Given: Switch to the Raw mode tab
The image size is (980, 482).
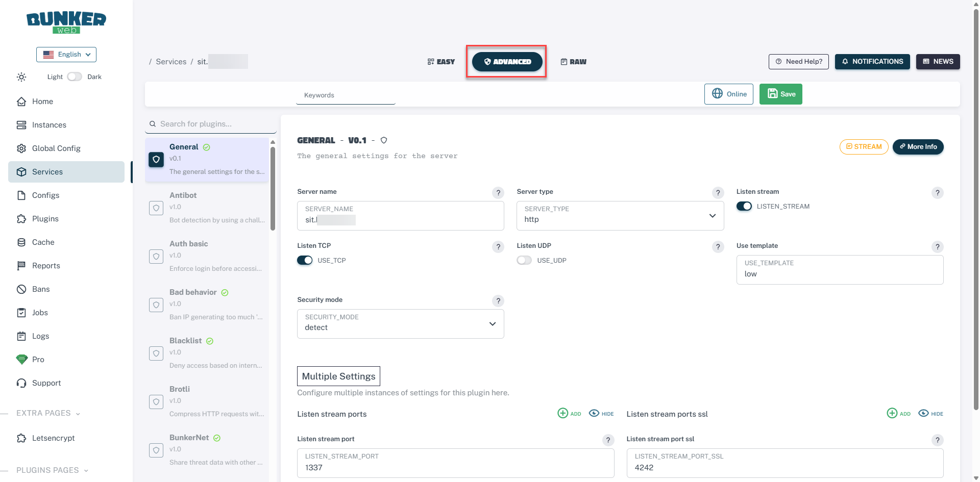Looking at the screenshot, I should click(573, 62).
